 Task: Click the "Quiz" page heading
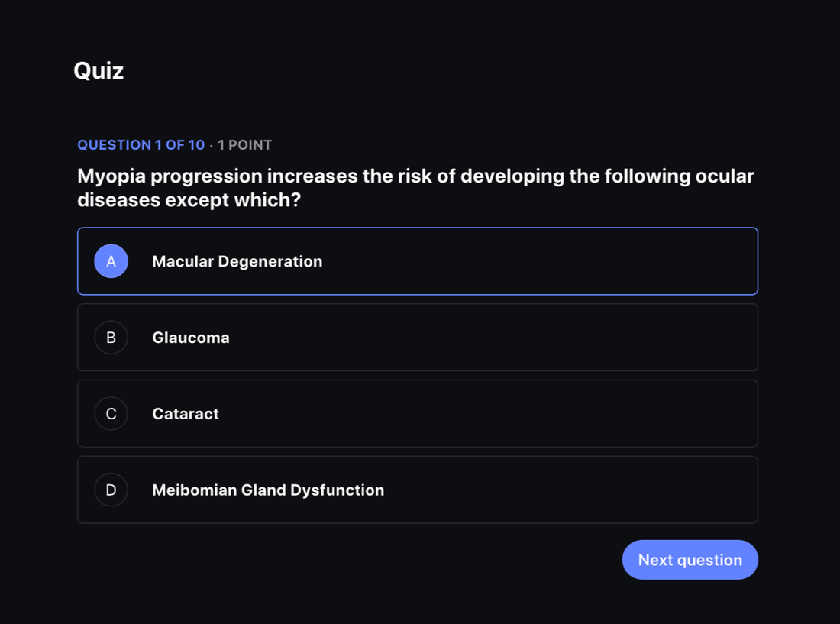click(x=99, y=70)
